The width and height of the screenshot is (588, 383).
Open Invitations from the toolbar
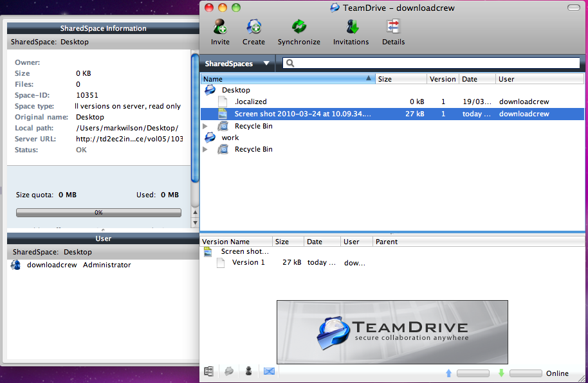(x=351, y=27)
